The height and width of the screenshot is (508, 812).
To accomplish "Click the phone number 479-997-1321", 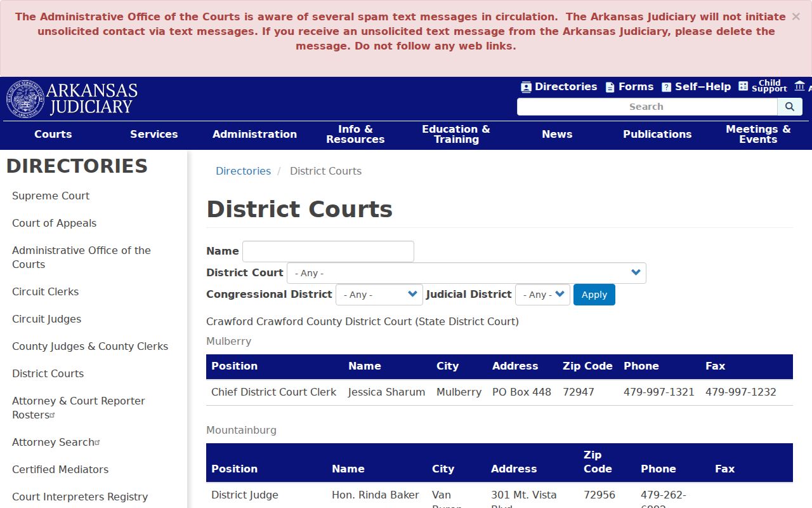I will click(x=659, y=392).
